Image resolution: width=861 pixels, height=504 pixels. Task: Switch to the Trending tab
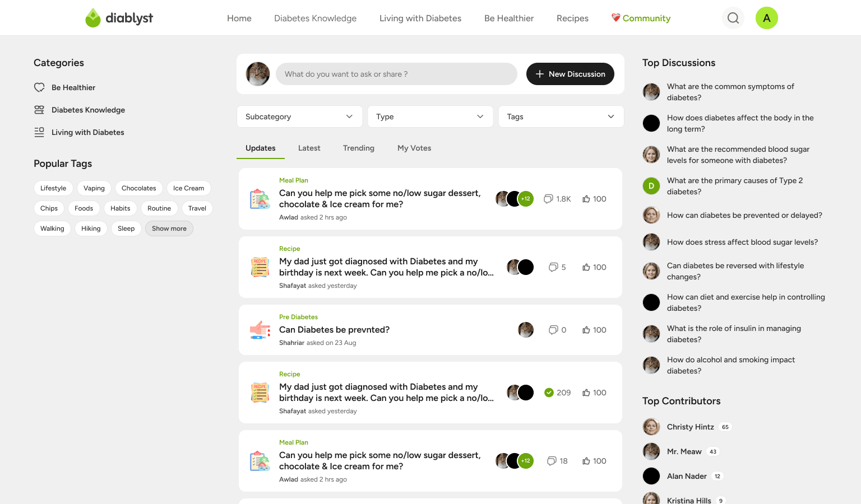359,148
